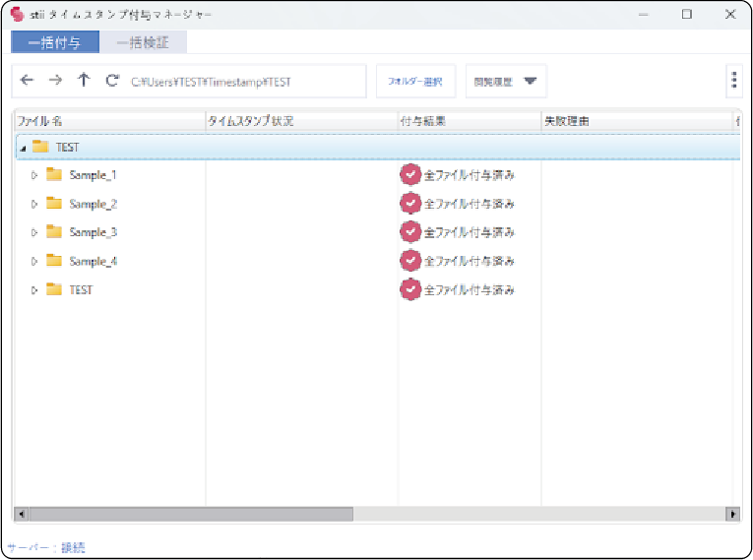Click the Sample_1 folder icon

[x=54, y=175]
